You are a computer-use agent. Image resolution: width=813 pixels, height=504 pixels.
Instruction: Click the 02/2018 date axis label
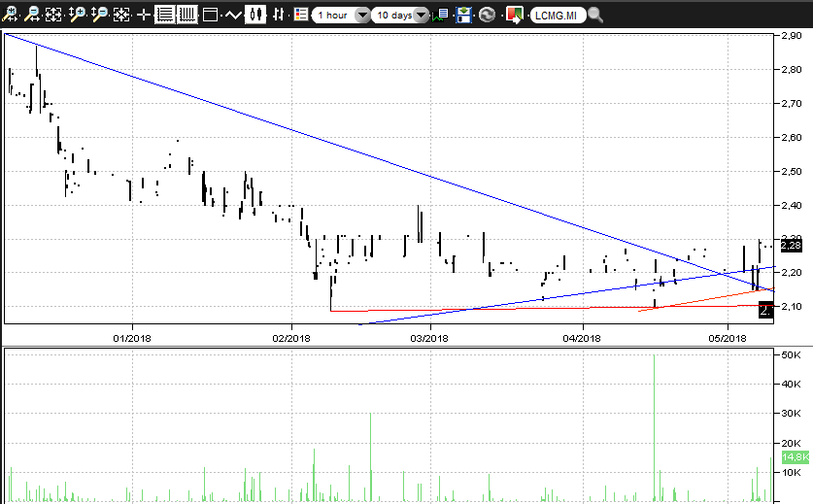click(290, 338)
